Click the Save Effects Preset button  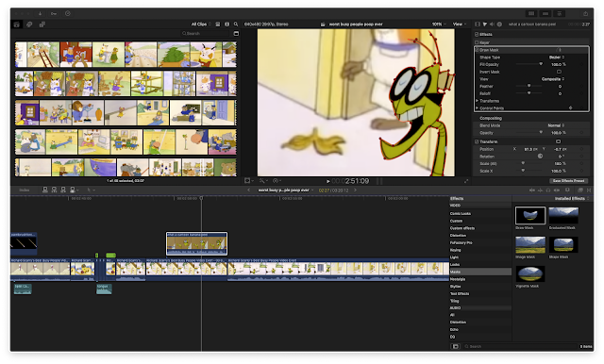point(568,181)
